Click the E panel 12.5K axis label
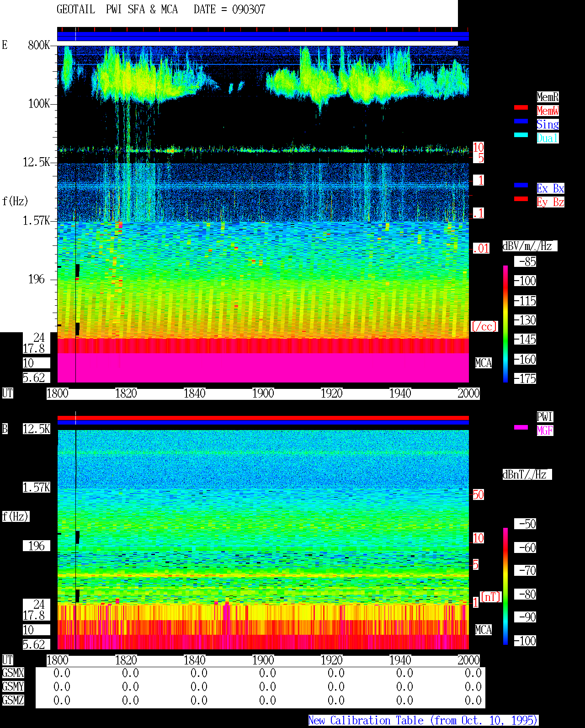 [37, 162]
